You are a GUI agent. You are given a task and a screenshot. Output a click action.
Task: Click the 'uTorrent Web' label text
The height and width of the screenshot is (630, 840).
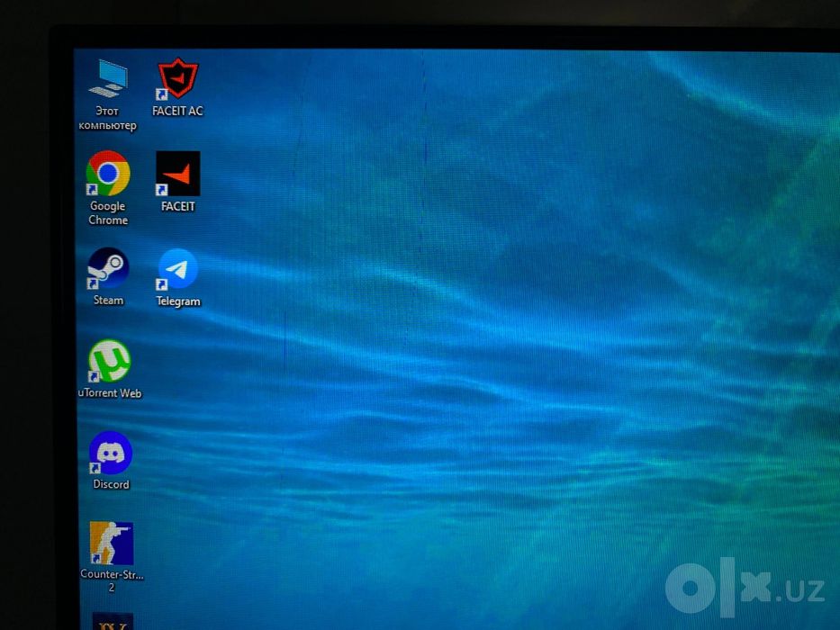(x=110, y=392)
